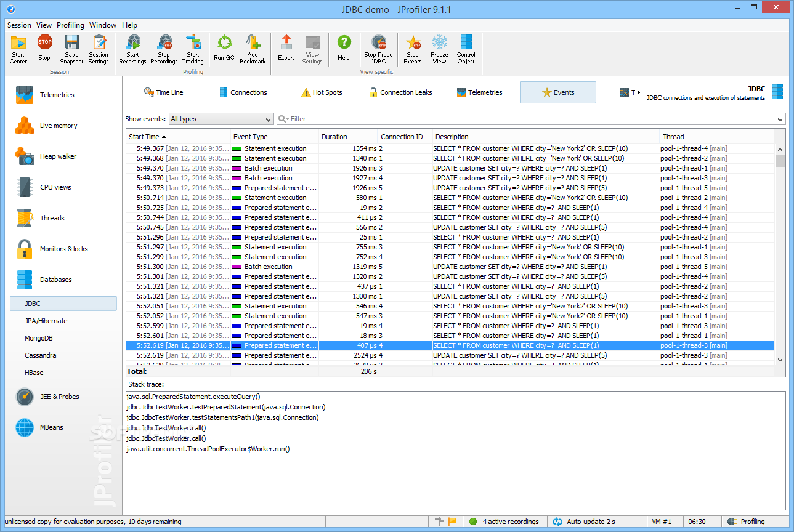
Task: Show more tabs using the overflow arrow
Action: tap(638, 92)
